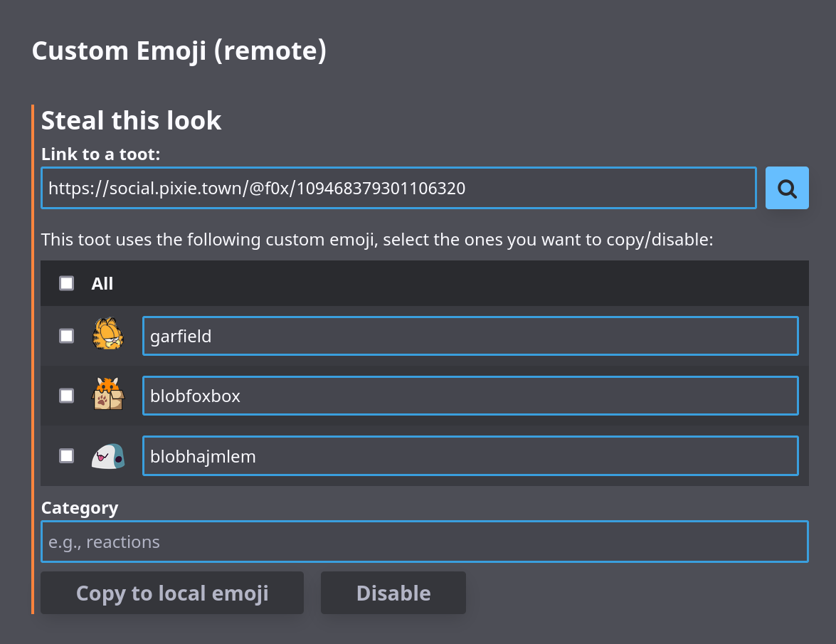The width and height of the screenshot is (836, 644).
Task: Edit the garfield emoji name field
Action: pyautogui.click(x=471, y=335)
